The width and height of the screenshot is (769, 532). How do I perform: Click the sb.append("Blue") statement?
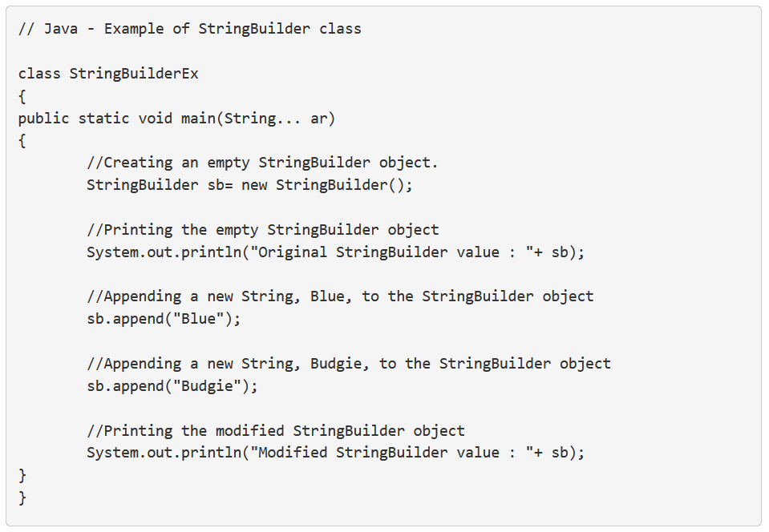tap(164, 319)
